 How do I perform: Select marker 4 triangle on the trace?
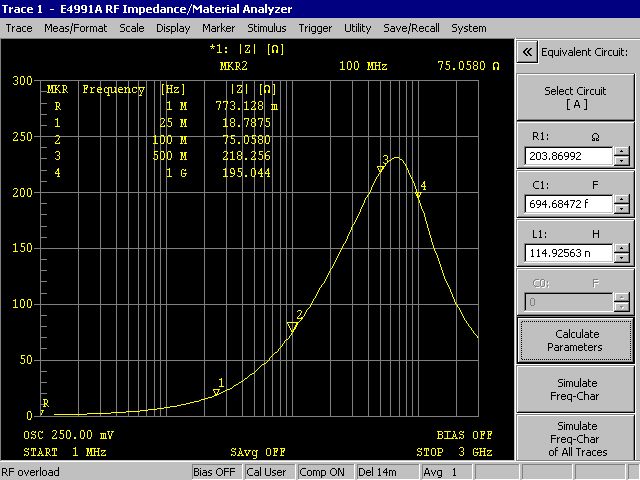(418, 195)
